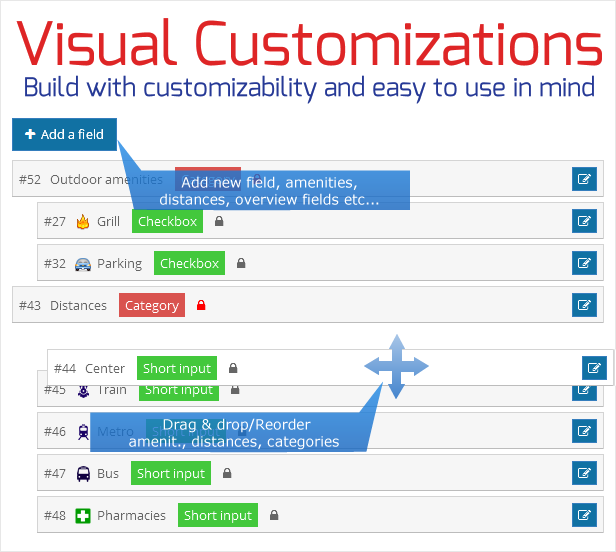The width and height of the screenshot is (616, 552).
Task: Edit the Pharmacies field #48
Action: click(x=584, y=515)
